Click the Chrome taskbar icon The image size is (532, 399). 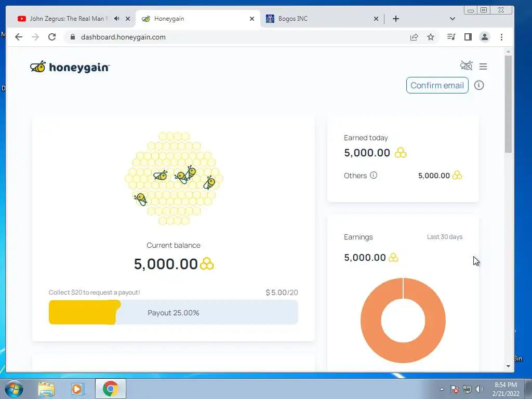point(110,389)
